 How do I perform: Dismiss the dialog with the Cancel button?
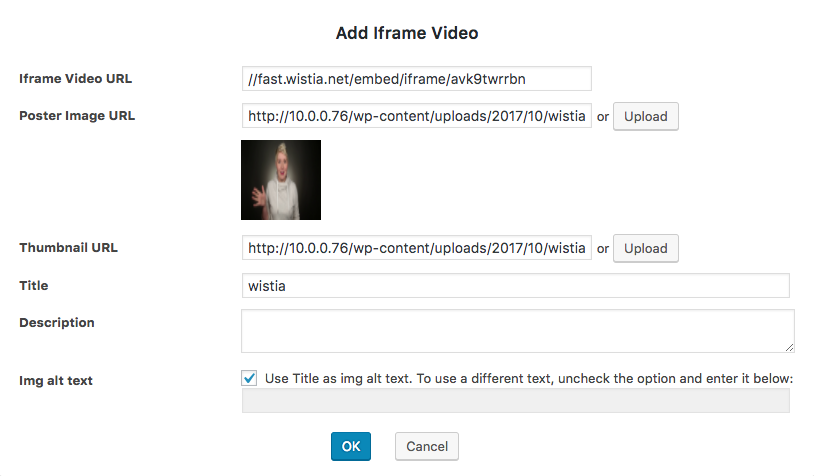427,447
